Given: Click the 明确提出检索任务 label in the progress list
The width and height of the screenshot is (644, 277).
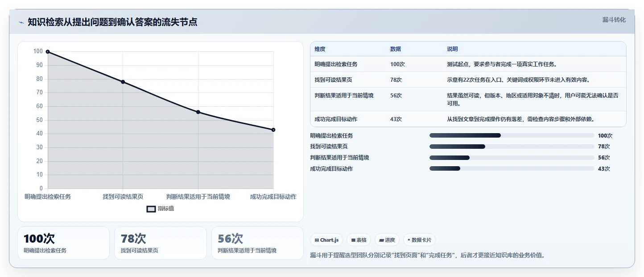Looking at the screenshot, I should point(331,135).
